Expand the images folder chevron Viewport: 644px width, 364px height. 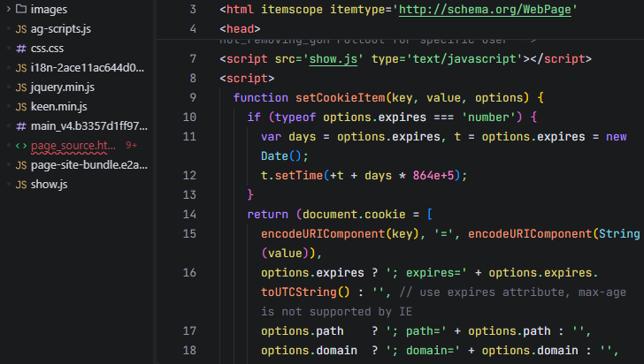click(8, 9)
